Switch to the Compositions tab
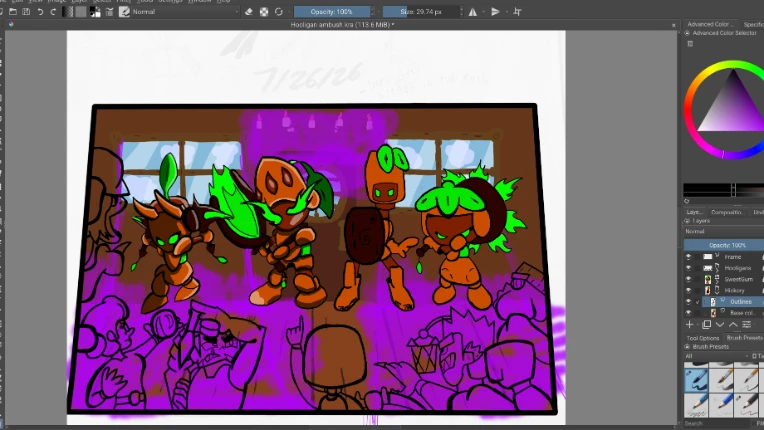This screenshot has height=430, width=764. click(x=727, y=212)
